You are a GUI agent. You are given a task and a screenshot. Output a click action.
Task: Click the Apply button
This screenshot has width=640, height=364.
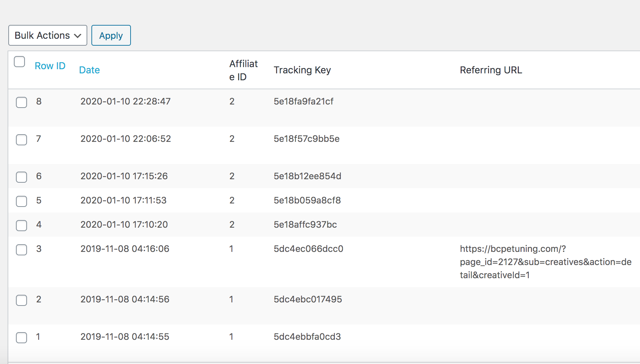[111, 35]
